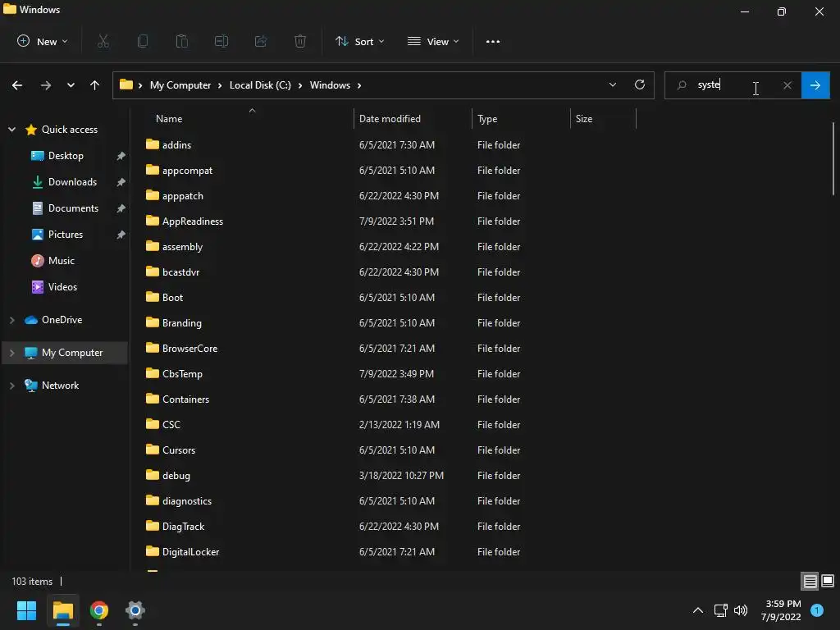
Task: Select the BrowserCore folder
Action: point(189,348)
